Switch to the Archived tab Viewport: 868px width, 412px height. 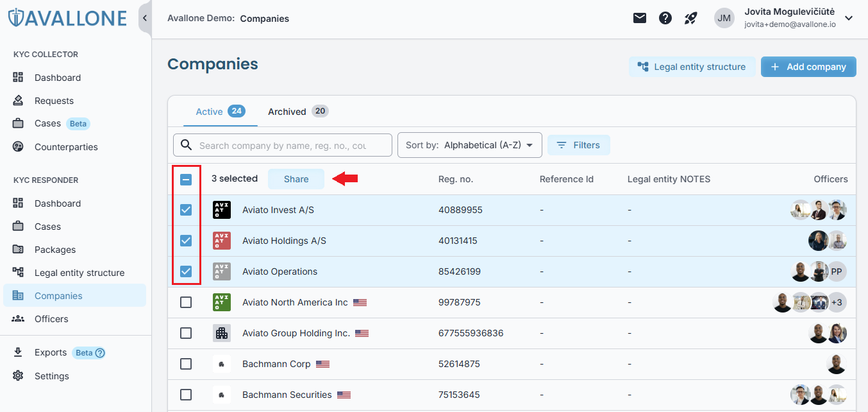[x=297, y=112]
